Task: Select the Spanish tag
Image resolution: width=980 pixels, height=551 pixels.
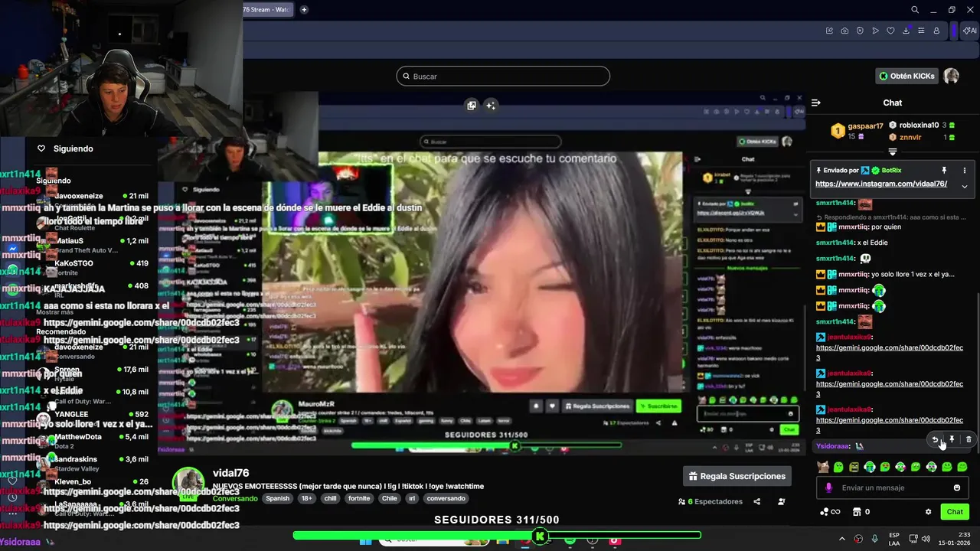Action: [x=278, y=498]
